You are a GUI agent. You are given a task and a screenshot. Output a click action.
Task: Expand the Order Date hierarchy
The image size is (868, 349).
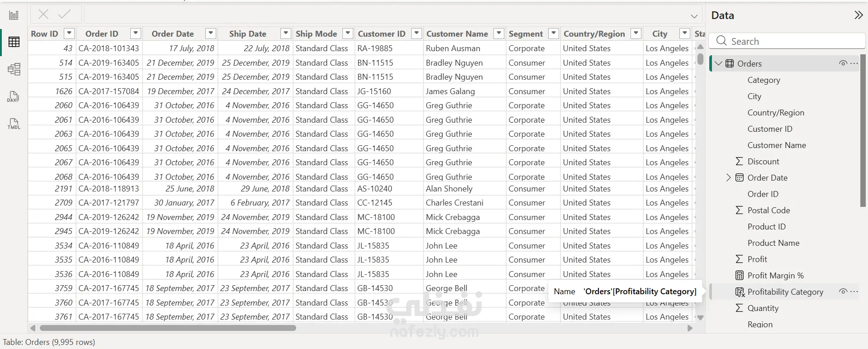coord(728,177)
